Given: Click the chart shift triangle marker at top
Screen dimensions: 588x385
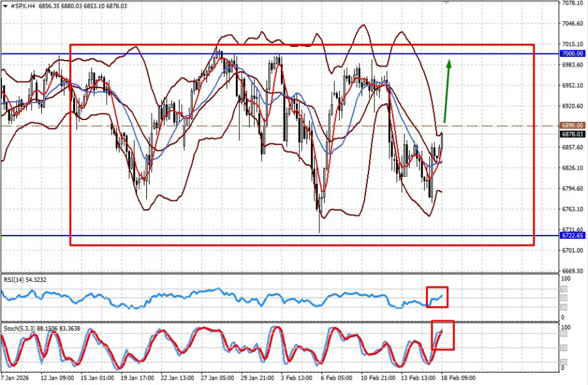Looking at the screenshot, I should [x=446, y=2].
